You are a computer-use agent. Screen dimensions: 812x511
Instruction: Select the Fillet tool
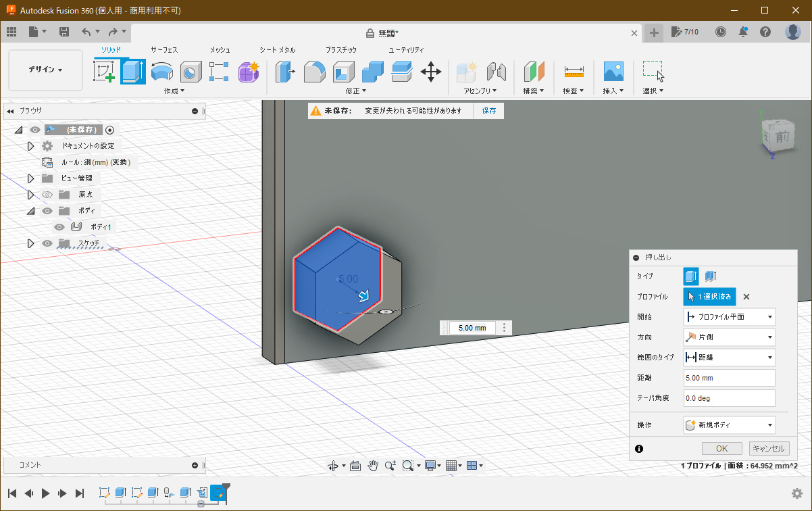[315, 71]
